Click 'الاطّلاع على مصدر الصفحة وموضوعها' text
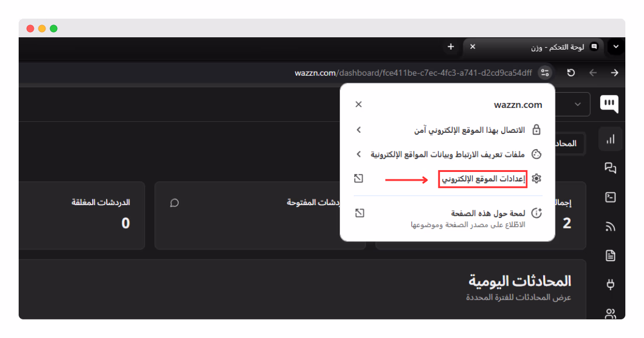The image size is (644, 338). pos(468,224)
